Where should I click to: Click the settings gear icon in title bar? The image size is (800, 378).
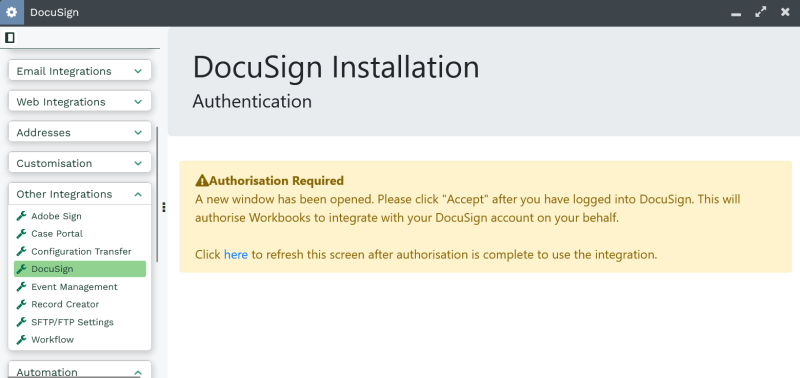pyautogui.click(x=11, y=12)
